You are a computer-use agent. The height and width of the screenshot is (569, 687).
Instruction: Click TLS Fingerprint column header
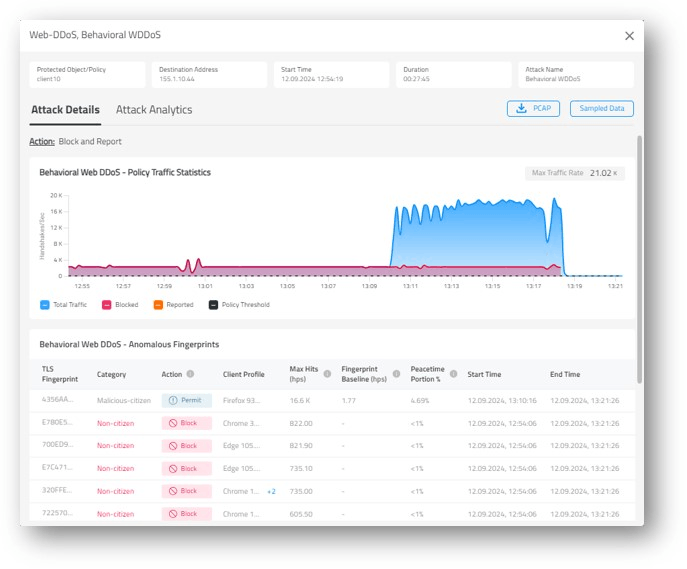(60, 374)
